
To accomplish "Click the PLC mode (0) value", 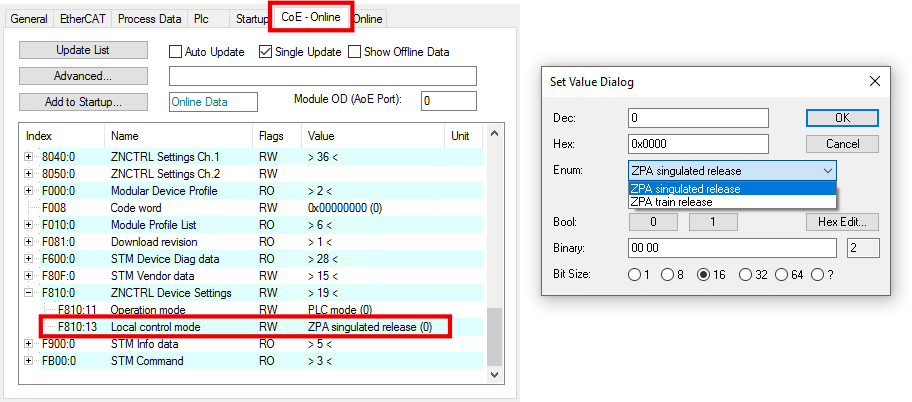I will [x=340, y=309].
